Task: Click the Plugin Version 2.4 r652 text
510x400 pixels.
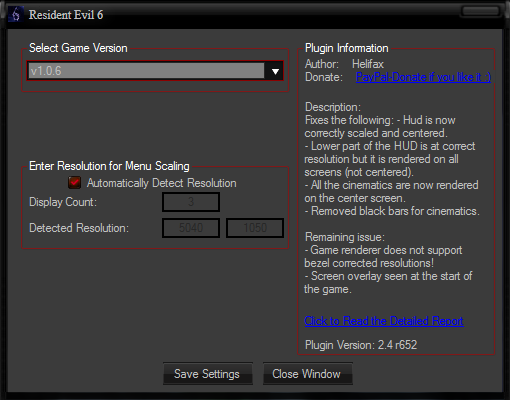Action: 361,345
